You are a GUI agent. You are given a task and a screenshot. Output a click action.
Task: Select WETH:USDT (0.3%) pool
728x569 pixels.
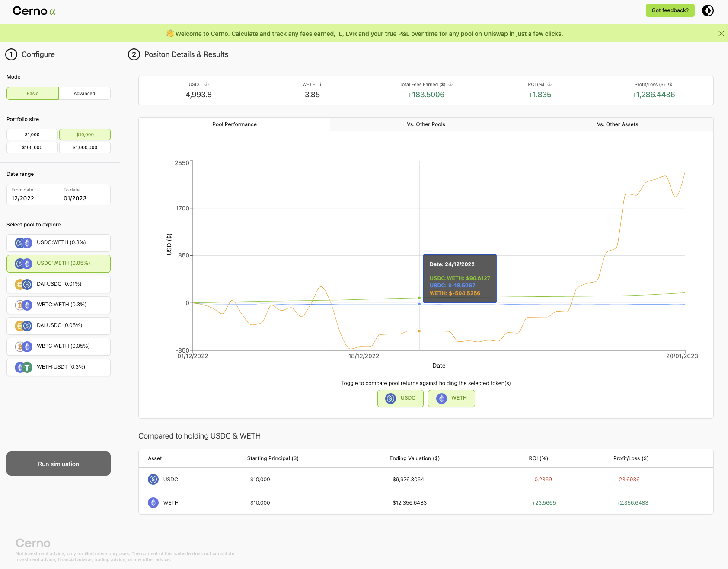[58, 367]
